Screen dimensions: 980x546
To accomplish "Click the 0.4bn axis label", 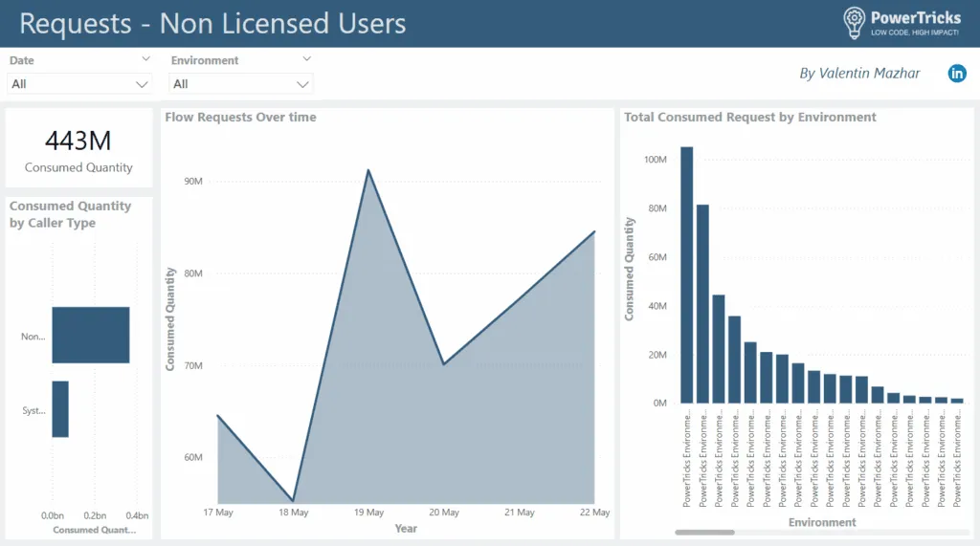I will point(137,515).
